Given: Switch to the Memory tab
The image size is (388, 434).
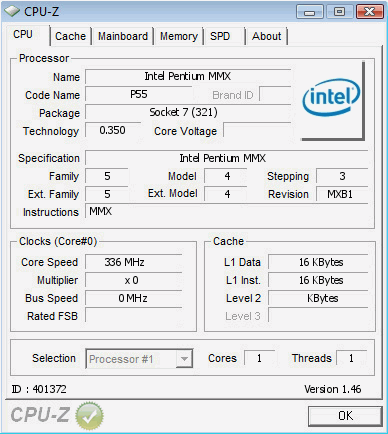Looking at the screenshot, I should pos(179,36).
